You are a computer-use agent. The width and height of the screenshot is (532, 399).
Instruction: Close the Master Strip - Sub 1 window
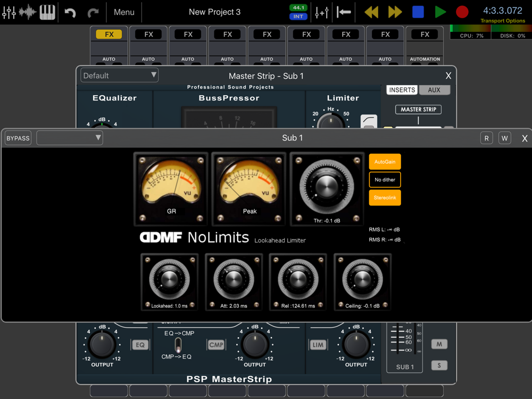[448, 76]
